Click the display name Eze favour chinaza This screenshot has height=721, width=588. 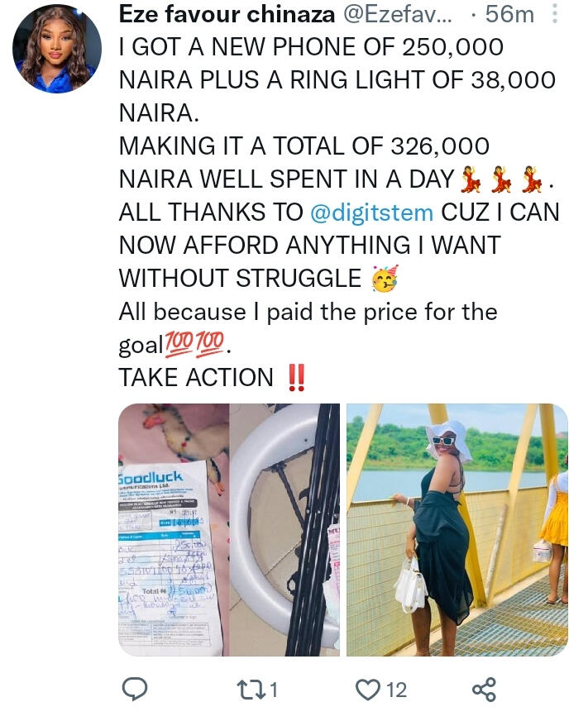click(x=226, y=15)
